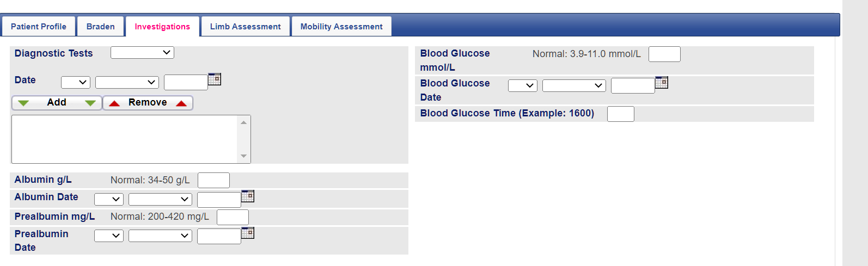This screenshot has width=868, height=266.
Task: Open calendar icon beside Prealbumin Date
Action: click(248, 233)
